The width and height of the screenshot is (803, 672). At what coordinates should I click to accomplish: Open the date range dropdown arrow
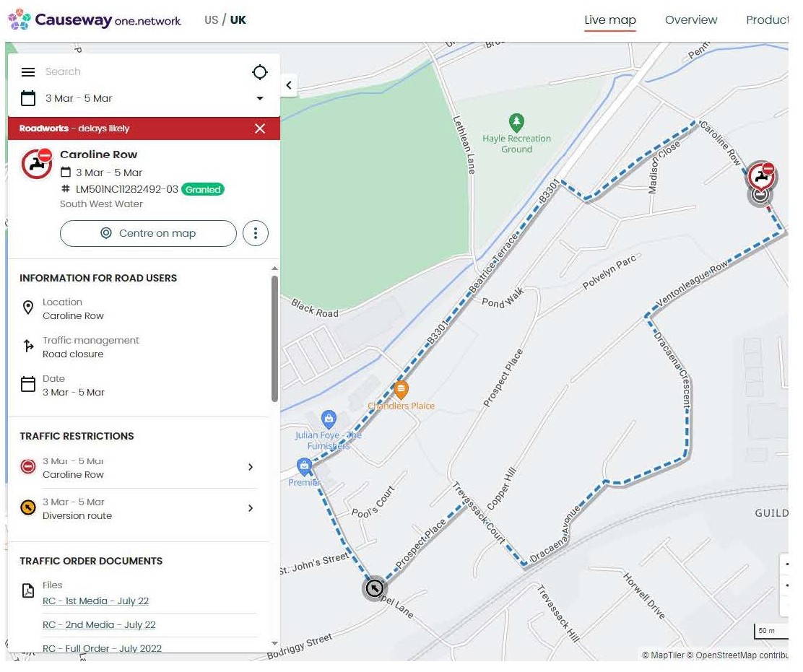260,99
